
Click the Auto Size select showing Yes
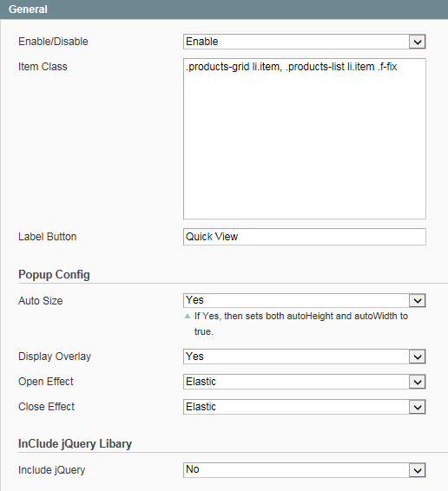pyautogui.click(x=305, y=301)
